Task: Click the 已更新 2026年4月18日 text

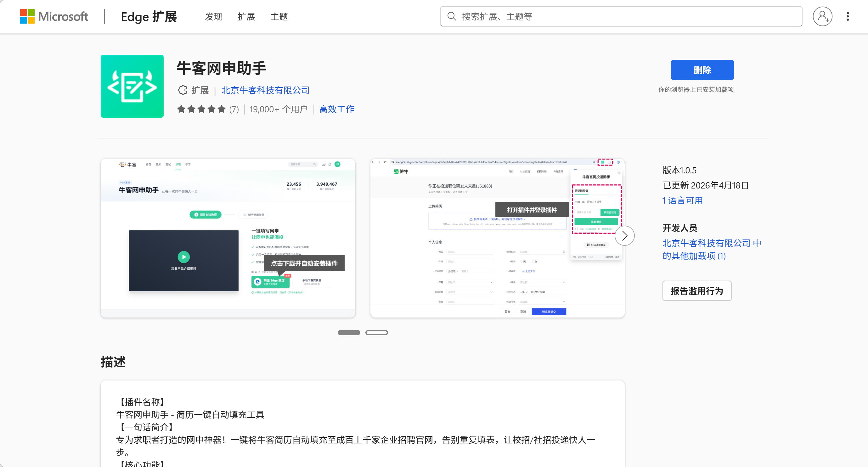Action: pyautogui.click(x=705, y=185)
